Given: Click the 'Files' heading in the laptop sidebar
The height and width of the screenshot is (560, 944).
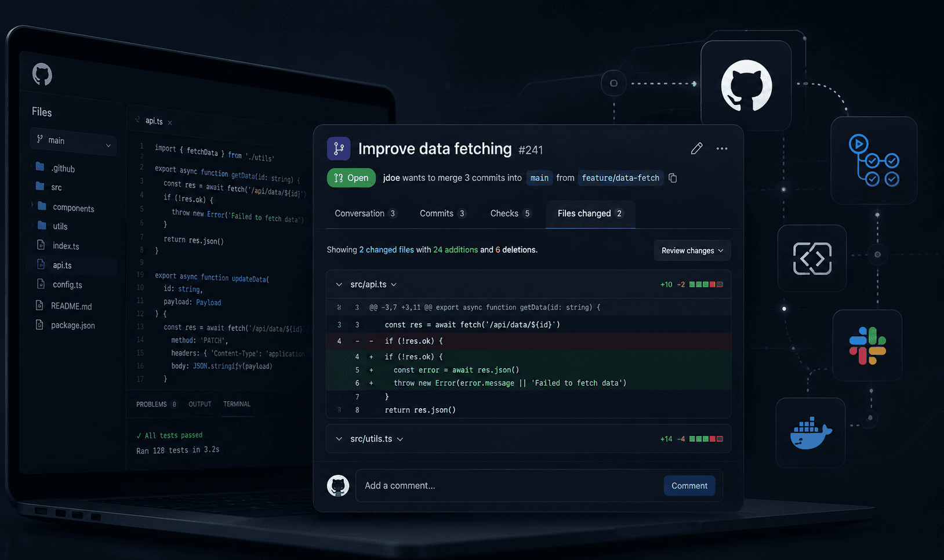Looking at the screenshot, I should click(x=42, y=112).
